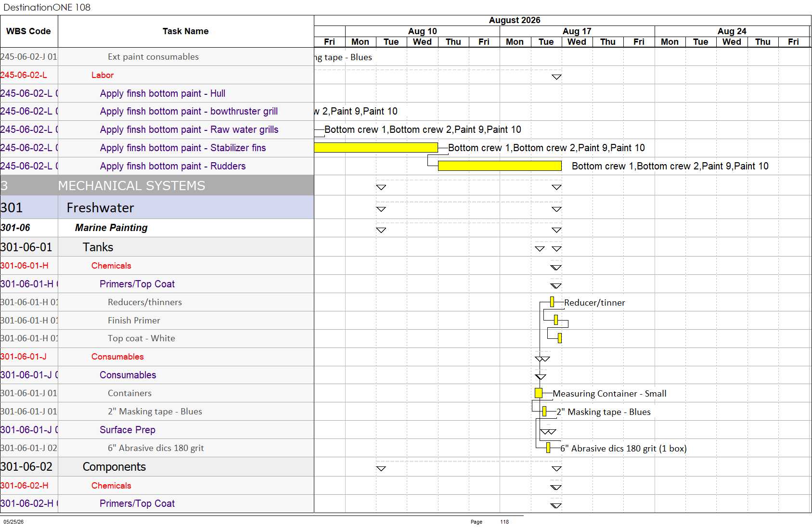Viewport: 812px width, 528px height.
Task: Select the Finish Primer task name
Action: [134, 321]
